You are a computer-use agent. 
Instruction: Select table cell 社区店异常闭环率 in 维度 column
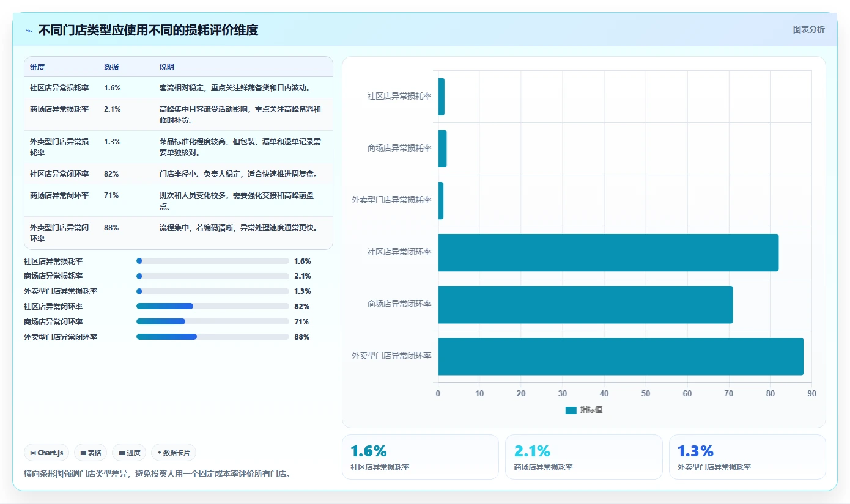[x=59, y=174]
